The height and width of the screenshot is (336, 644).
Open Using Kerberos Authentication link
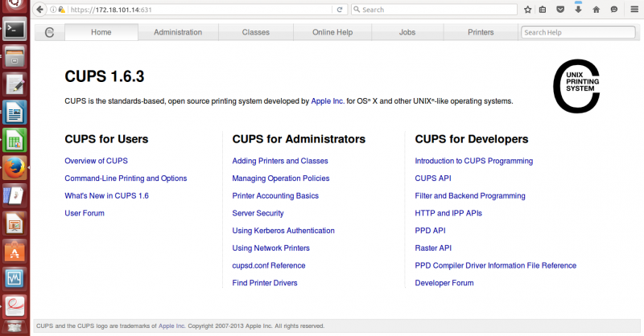[x=283, y=231]
